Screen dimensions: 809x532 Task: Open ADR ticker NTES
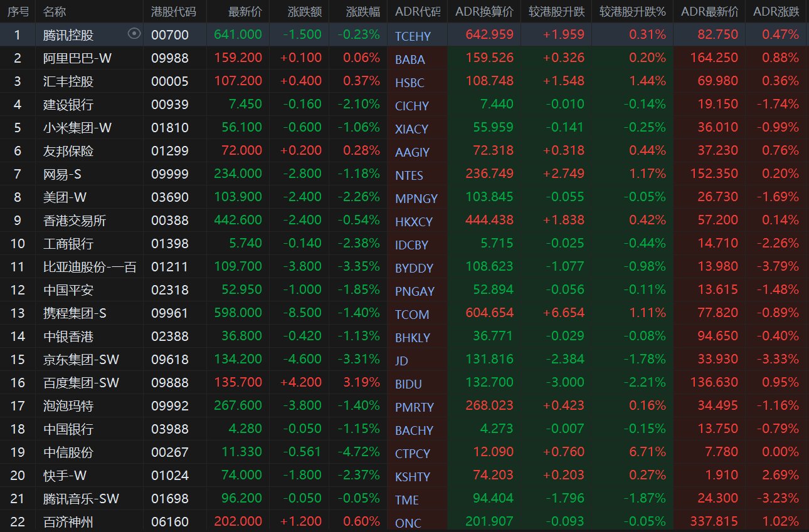pos(409,175)
